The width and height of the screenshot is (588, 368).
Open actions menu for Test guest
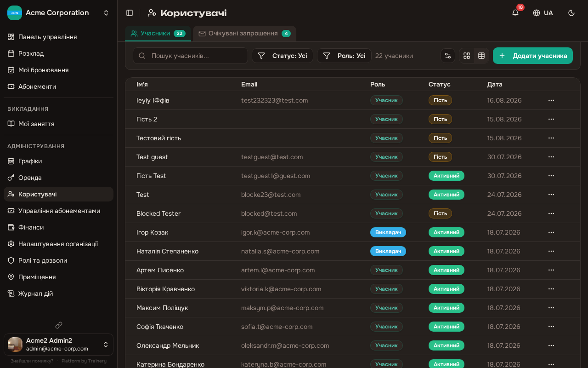(551, 157)
